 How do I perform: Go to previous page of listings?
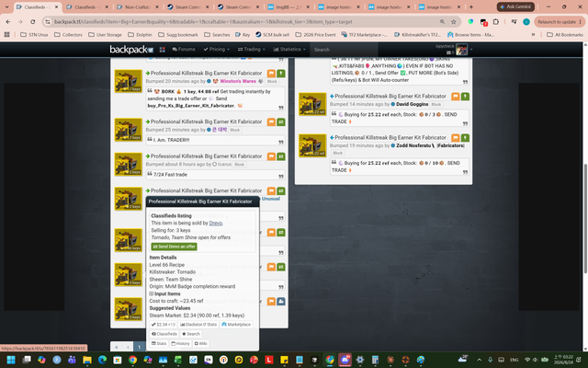click(x=128, y=347)
